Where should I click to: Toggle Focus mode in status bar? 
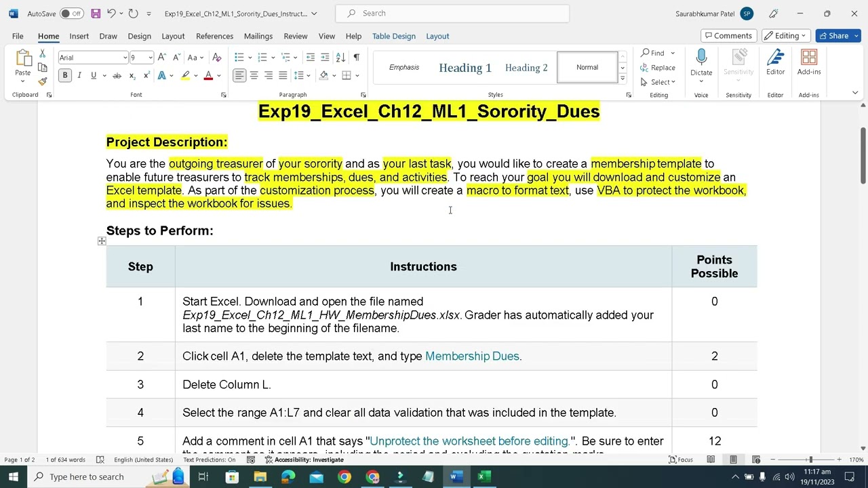pyautogui.click(x=681, y=460)
